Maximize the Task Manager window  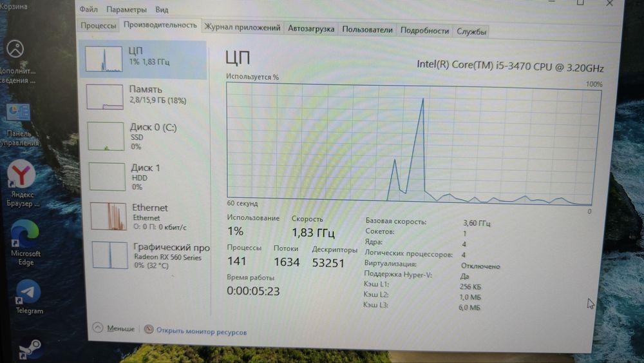click(580, 3)
